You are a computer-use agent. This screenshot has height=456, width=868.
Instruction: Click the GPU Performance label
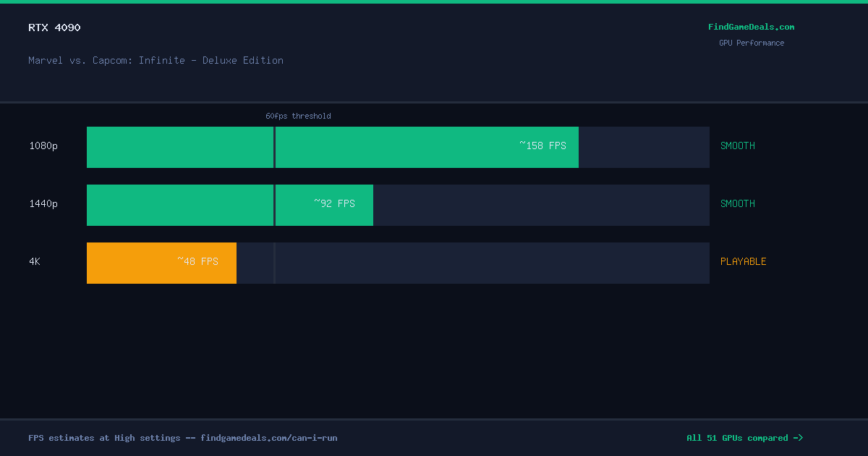[751, 43]
